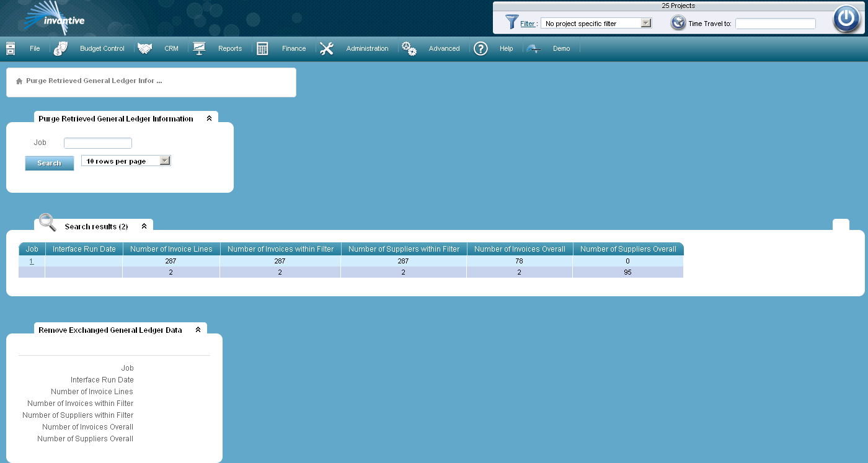Select the CRM handshake icon
This screenshot has width=868, height=463.
click(145, 48)
